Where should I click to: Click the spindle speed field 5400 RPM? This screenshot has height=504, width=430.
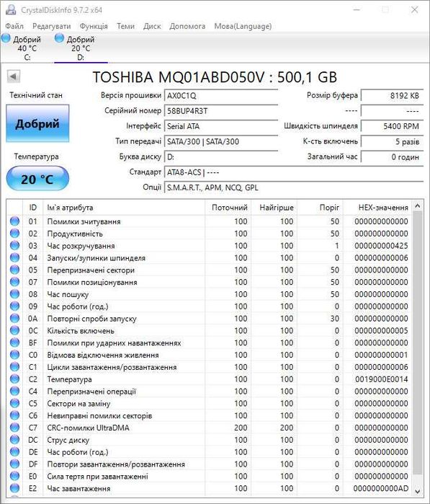392,126
